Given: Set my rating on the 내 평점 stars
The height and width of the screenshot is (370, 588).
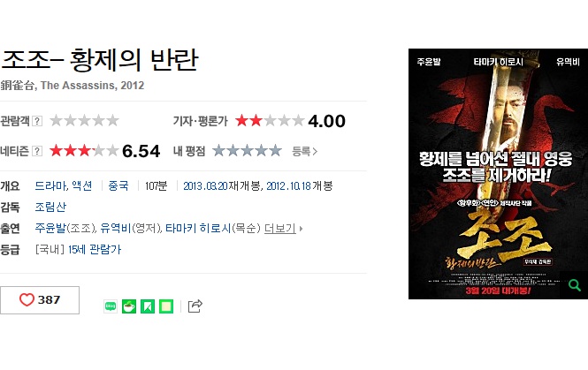Looking at the screenshot, I should click(247, 150).
